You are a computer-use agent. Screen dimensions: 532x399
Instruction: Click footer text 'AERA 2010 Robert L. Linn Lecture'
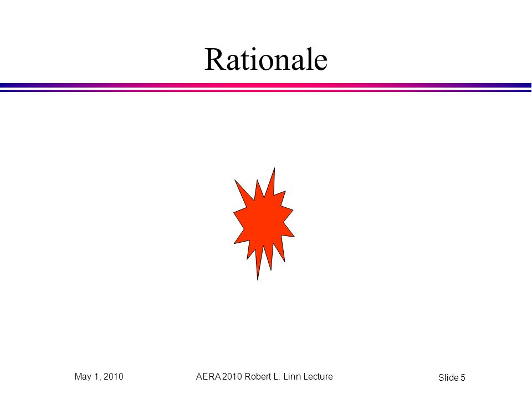click(x=264, y=377)
